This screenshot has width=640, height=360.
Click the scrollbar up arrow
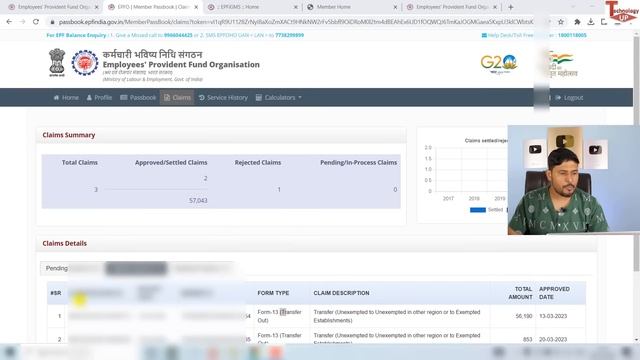tap(636, 33)
